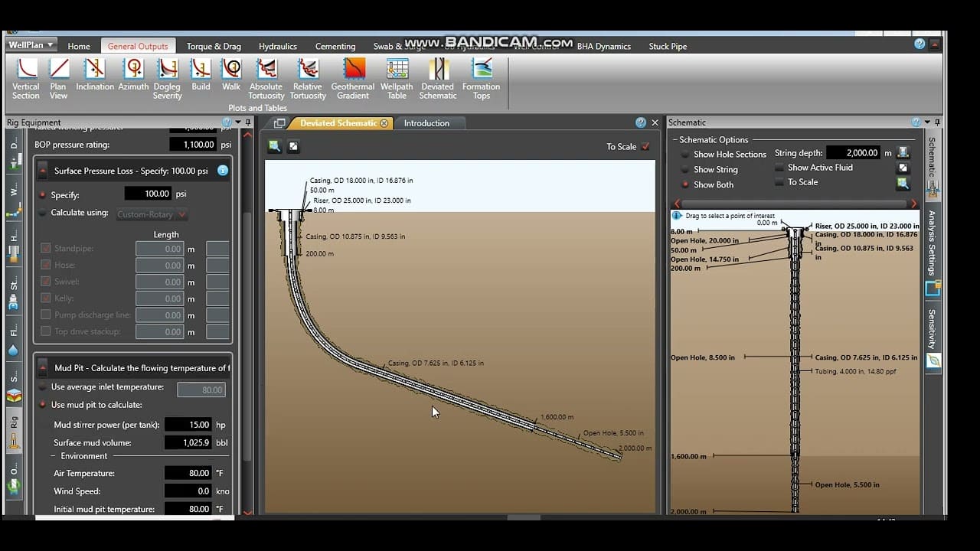The width and height of the screenshot is (980, 551).
Task: Collapse the Schematic Options group
Action: pos(675,140)
